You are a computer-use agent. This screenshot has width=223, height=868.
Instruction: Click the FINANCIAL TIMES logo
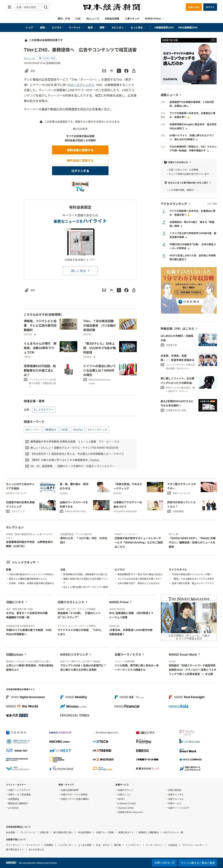(x=75, y=715)
